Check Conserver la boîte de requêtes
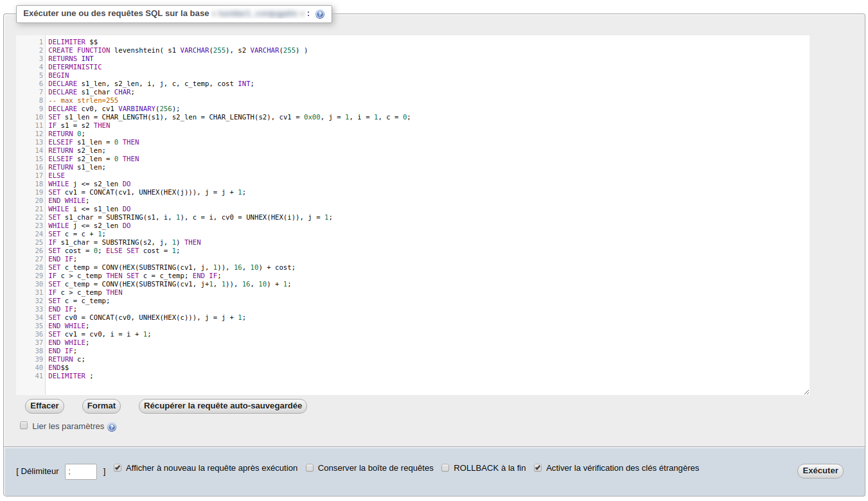Viewport: 868px width, 501px height. click(310, 468)
